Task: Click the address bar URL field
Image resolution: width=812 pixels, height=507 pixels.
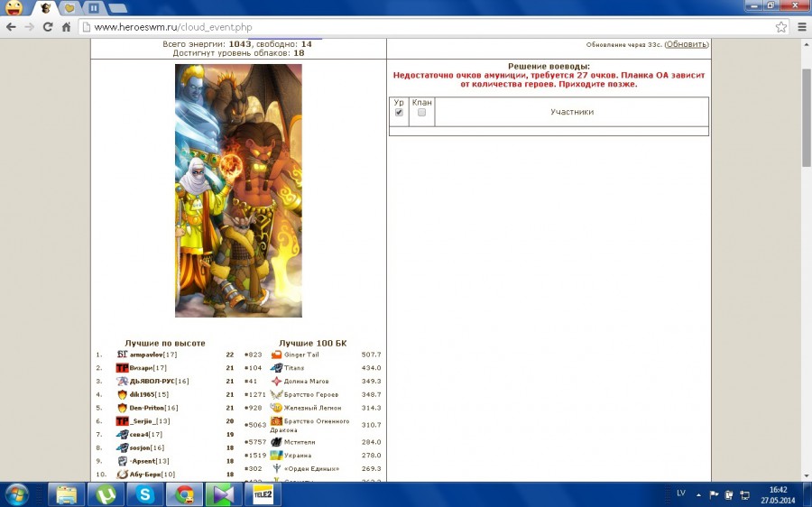Action: [429, 27]
